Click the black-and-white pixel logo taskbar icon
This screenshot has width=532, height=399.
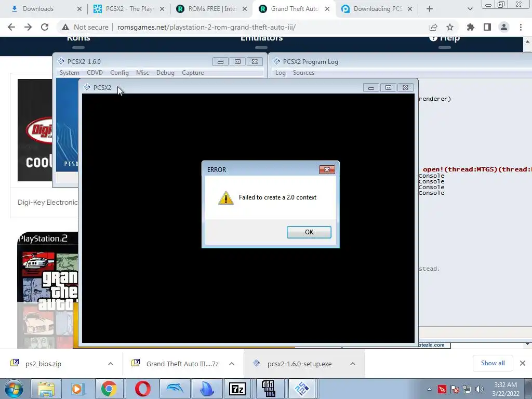tap(269, 389)
